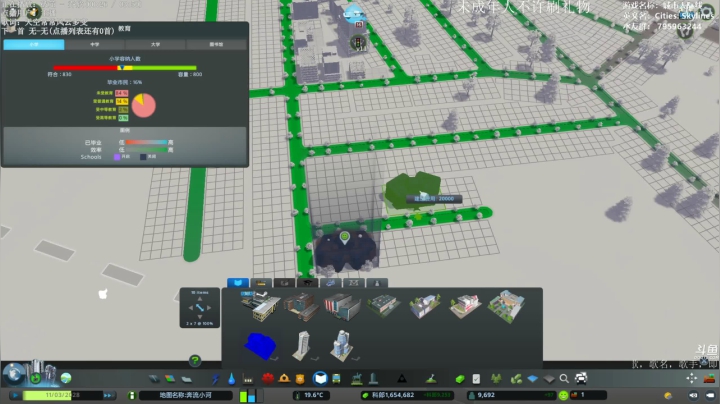Viewport: 720px width, 404px height.
Task: Open the red Healthcare menu
Action: (x=268, y=379)
